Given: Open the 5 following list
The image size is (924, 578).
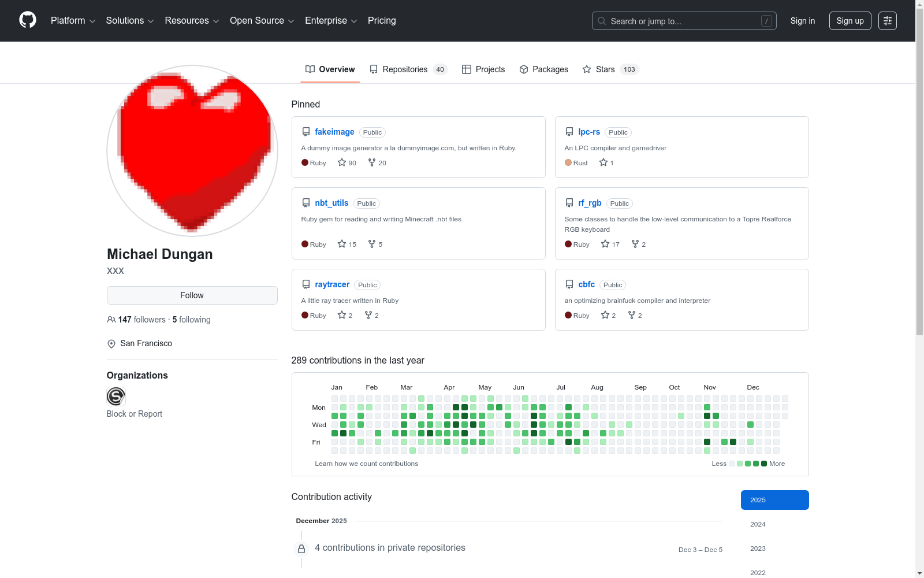Looking at the screenshot, I should [192, 320].
